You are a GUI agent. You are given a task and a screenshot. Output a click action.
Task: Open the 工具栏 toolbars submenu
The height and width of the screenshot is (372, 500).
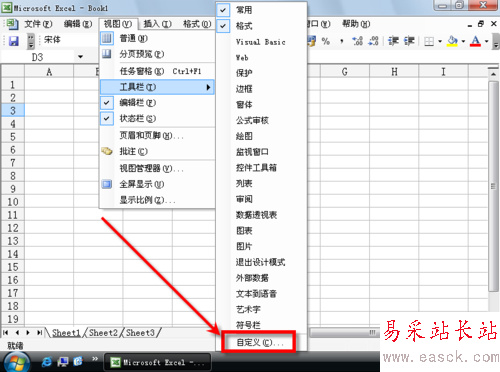tap(157, 87)
